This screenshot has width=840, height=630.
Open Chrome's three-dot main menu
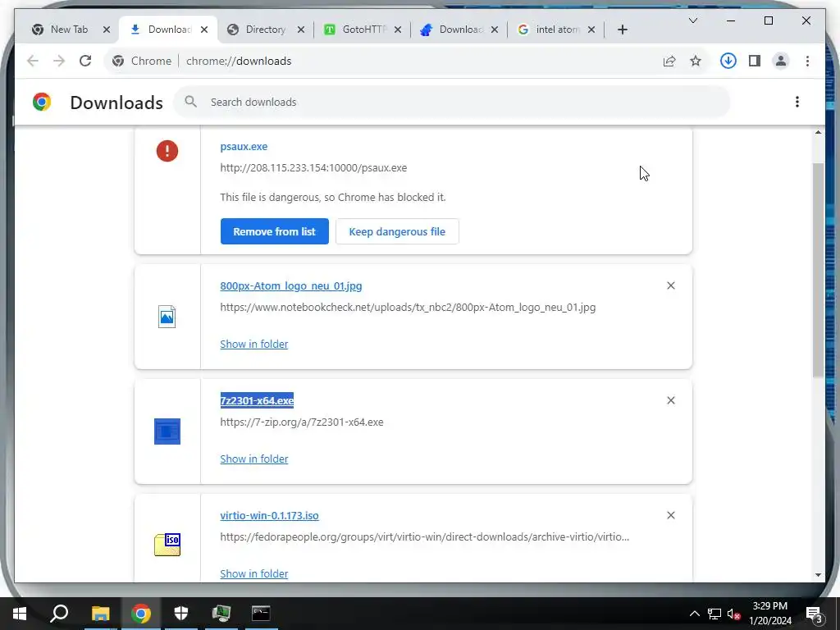pos(807,61)
